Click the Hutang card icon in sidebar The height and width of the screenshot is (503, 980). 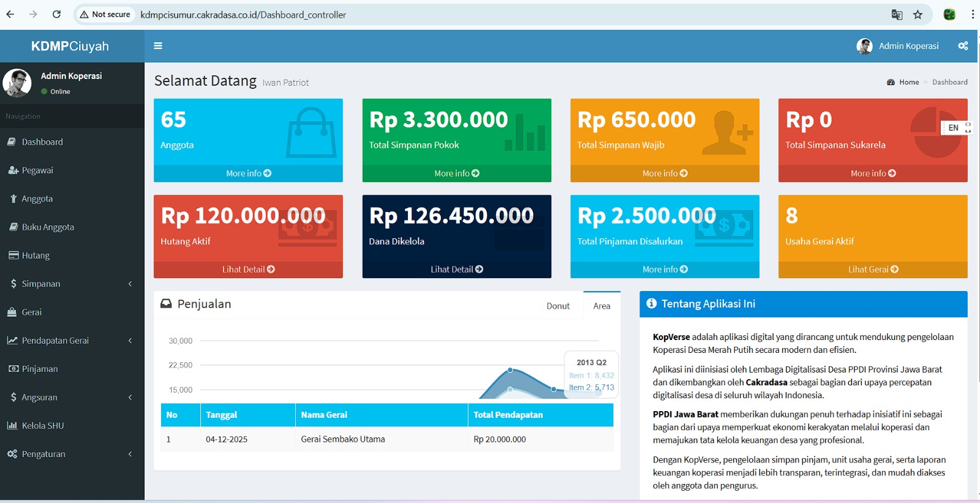(x=13, y=255)
